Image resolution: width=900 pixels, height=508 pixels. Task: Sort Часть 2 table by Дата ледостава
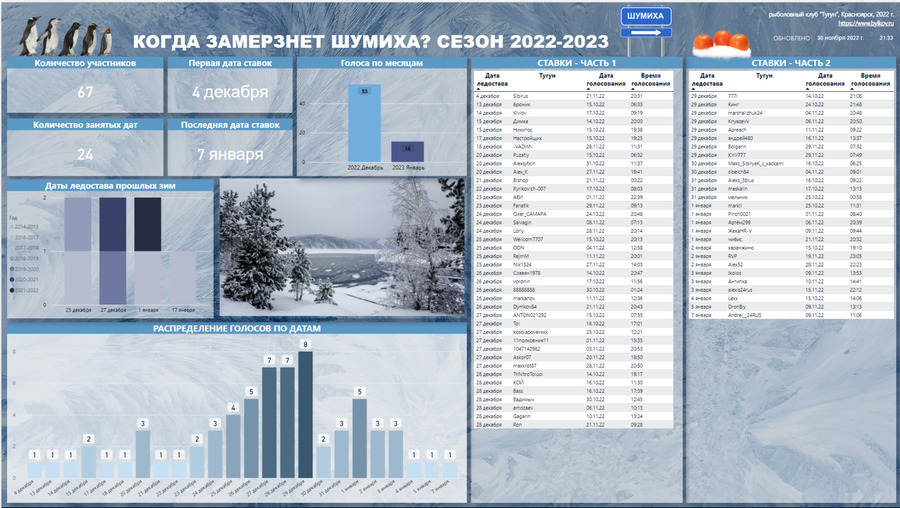coord(707,79)
